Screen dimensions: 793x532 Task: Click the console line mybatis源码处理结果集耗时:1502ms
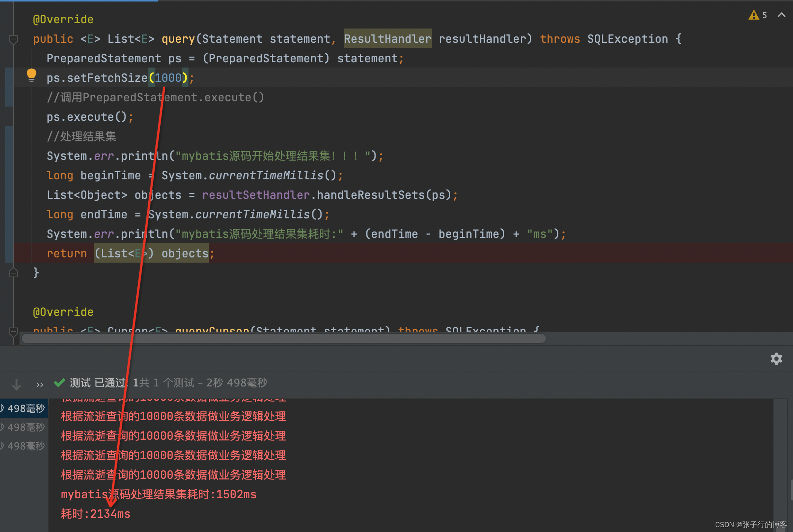(x=158, y=494)
